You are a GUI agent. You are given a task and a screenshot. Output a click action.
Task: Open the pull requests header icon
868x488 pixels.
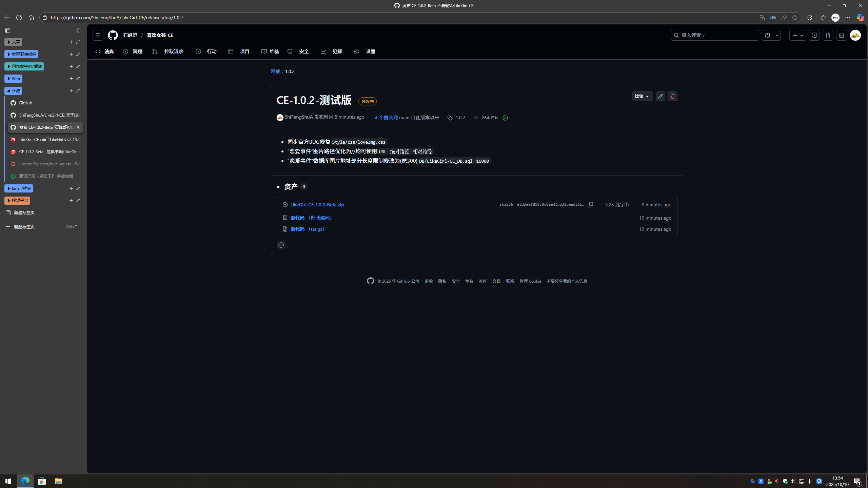click(828, 35)
